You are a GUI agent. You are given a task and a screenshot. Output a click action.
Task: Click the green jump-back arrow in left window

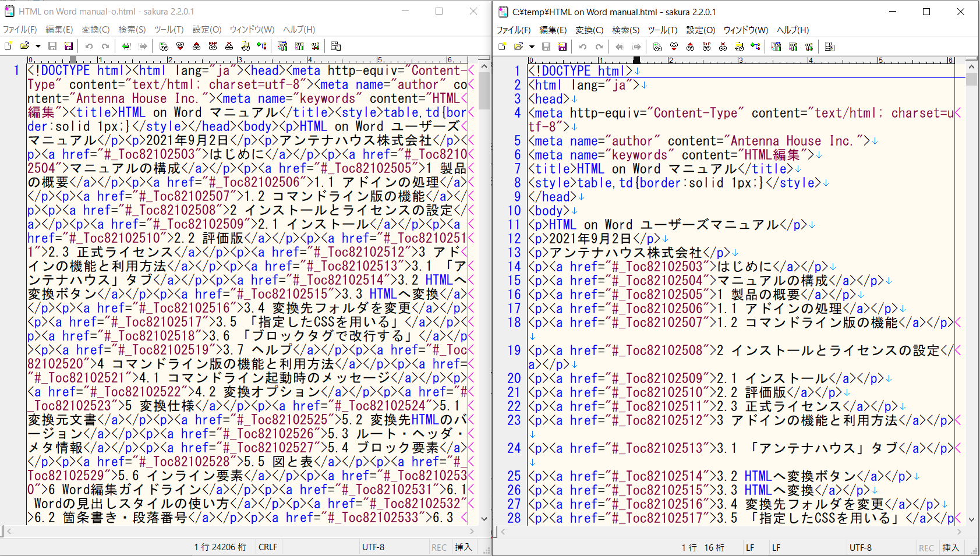coord(126,46)
